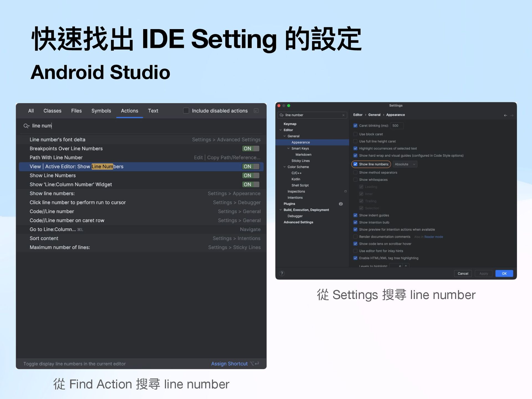This screenshot has width=532, height=399.
Task: Collapse the Editor tree node
Action: (x=281, y=130)
